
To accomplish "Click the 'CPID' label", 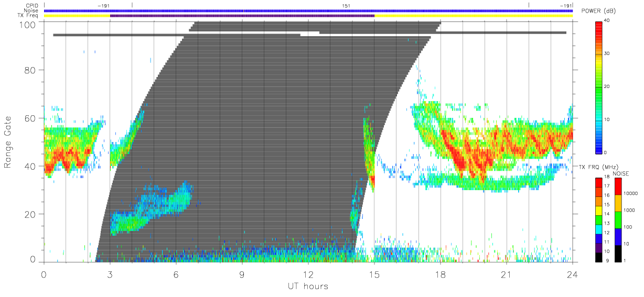I will click(33, 6).
